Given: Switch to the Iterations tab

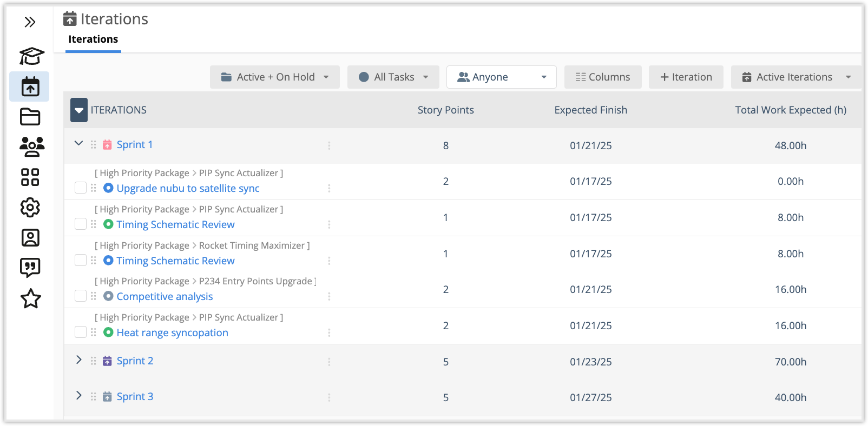Looking at the screenshot, I should pos(93,39).
